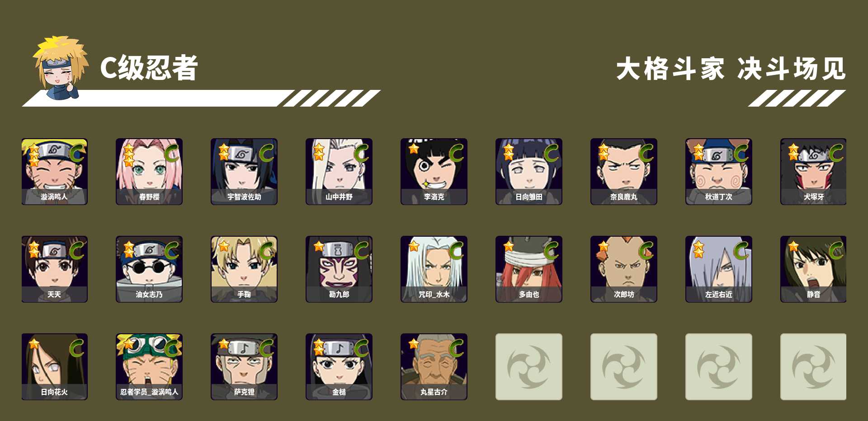Pick the 犬塚牙 ninja portrait
868x421 pixels.
tap(813, 172)
